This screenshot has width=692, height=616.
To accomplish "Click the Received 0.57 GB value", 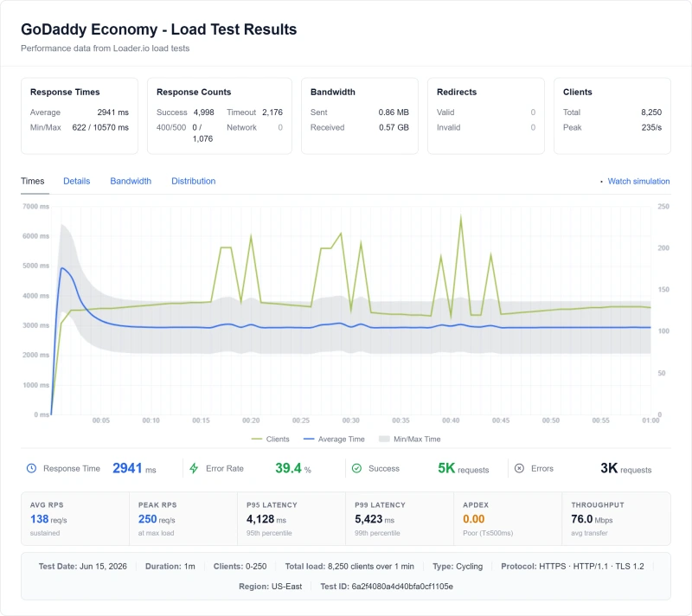I will (394, 127).
